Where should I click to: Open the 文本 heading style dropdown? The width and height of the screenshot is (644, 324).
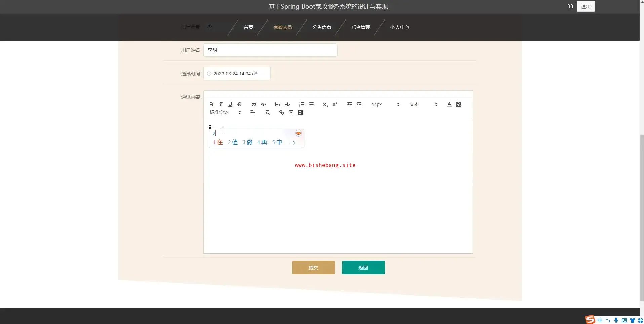point(423,104)
